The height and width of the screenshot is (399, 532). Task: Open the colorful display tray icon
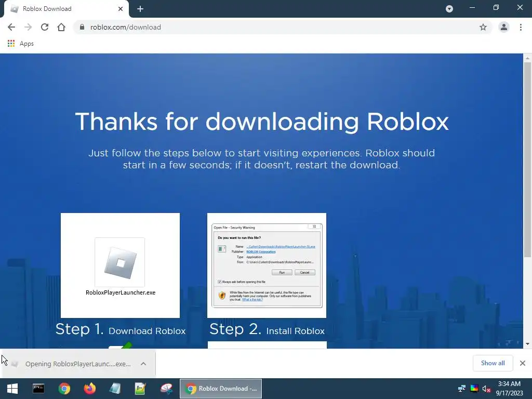point(474,389)
